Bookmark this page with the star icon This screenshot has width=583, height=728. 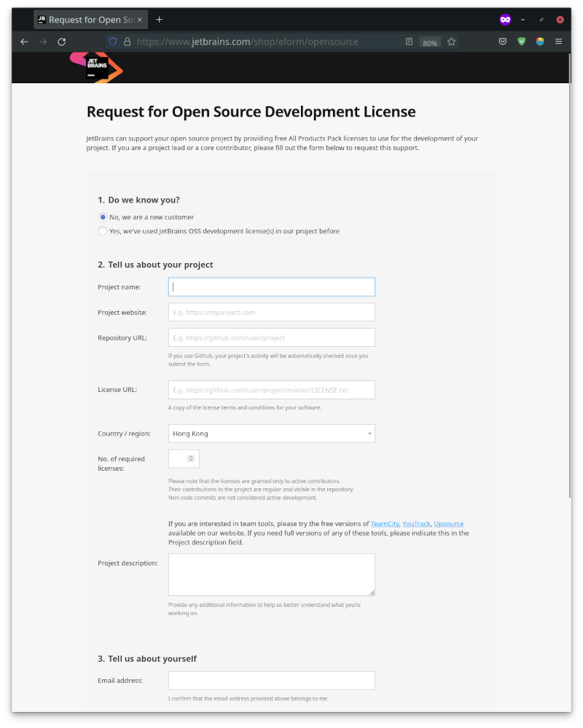tap(452, 42)
